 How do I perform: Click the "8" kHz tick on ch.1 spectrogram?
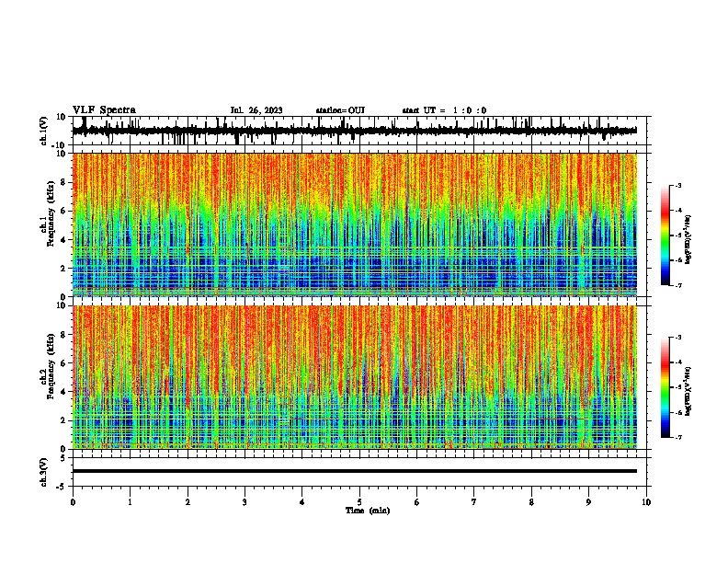pos(64,182)
